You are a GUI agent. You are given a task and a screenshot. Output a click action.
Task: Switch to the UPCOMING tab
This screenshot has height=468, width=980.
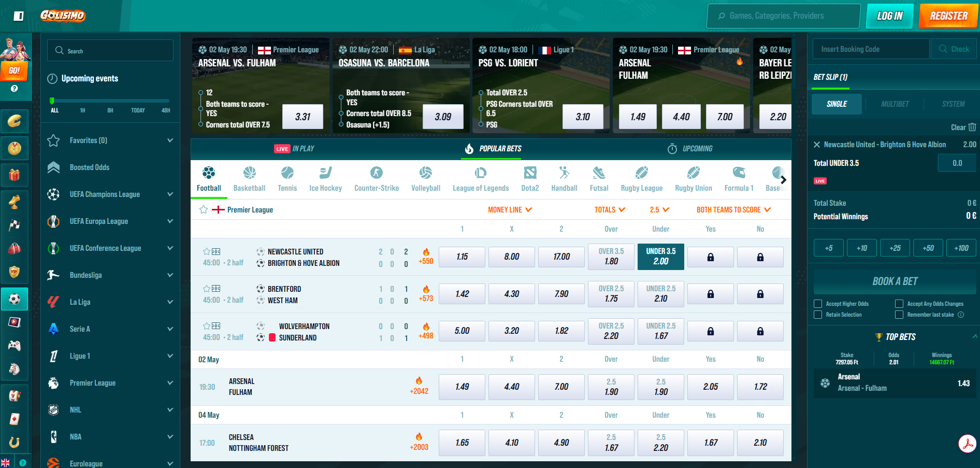(690, 149)
